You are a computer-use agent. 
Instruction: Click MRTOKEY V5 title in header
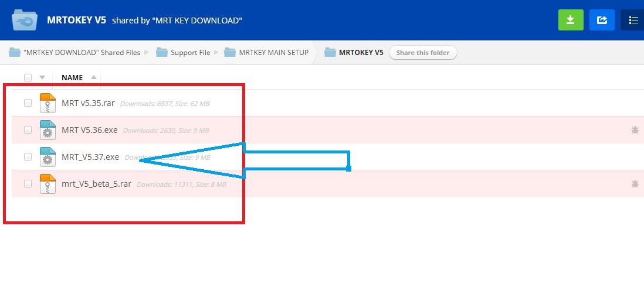(x=77, y=20)
